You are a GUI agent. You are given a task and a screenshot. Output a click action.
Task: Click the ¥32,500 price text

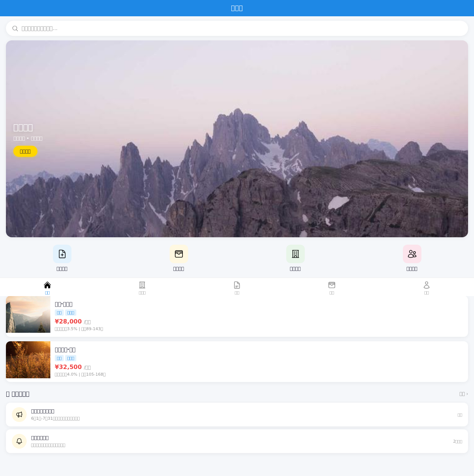pos(68,367)
